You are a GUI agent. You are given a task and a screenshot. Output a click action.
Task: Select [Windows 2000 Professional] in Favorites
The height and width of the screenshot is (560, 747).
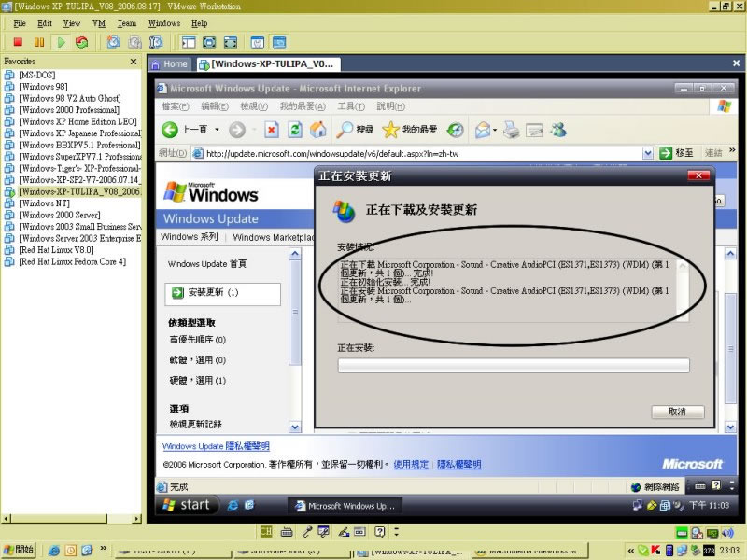tap(68, 110)
